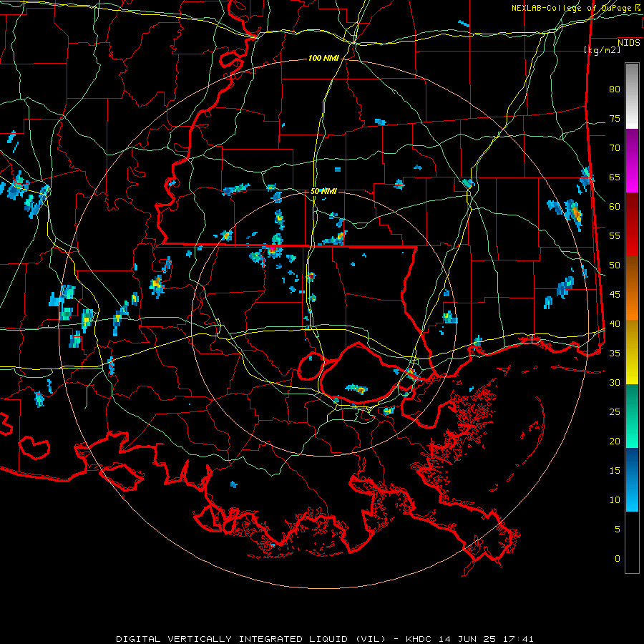Click the 75 value on the scale
Image resolution: width=644 pixels, height=644 pixels.
click(615, 119)
